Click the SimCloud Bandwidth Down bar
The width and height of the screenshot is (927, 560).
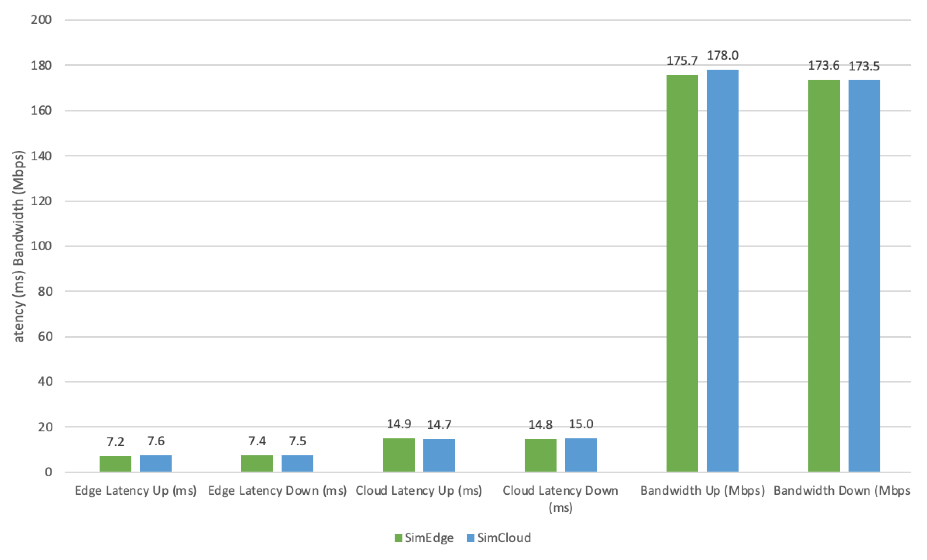coord(864,275)
